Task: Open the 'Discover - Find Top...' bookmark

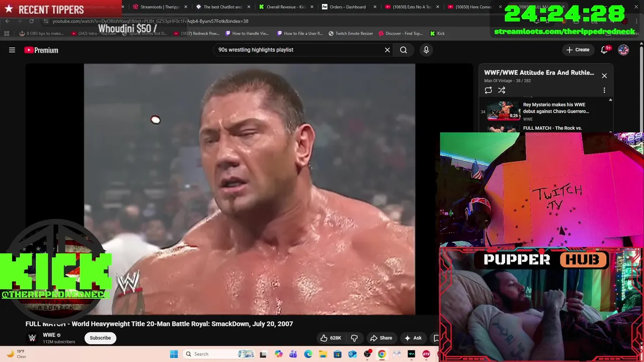Action: tap(400, 33)
